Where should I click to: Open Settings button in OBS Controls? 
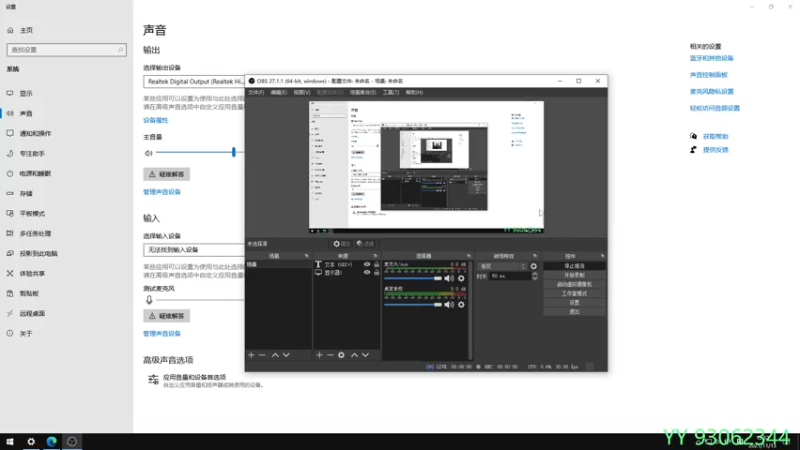click(x=574, y=303)
